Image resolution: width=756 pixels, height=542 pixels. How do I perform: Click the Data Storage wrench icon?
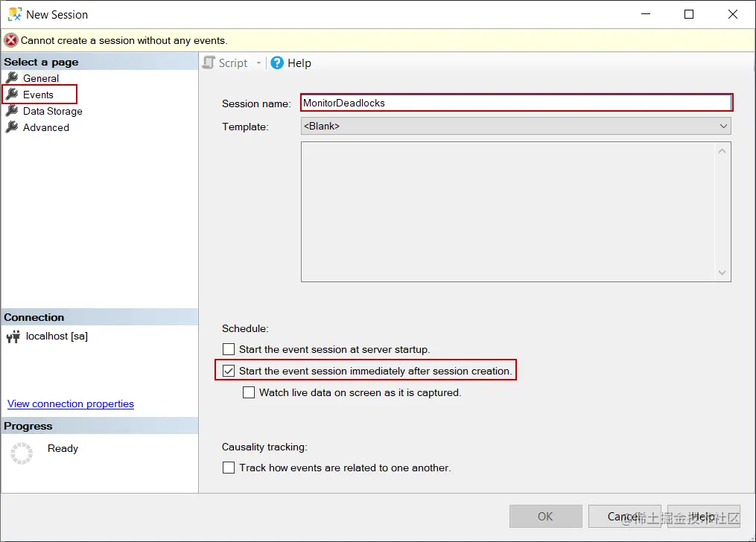click(12, 110)
